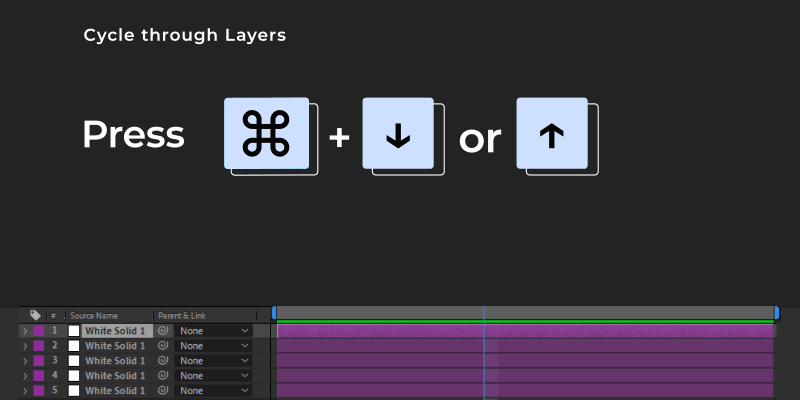Click the purple label swatch of layer 1
Viewport: 800px width, 400px height.
(x=39, y=331)
